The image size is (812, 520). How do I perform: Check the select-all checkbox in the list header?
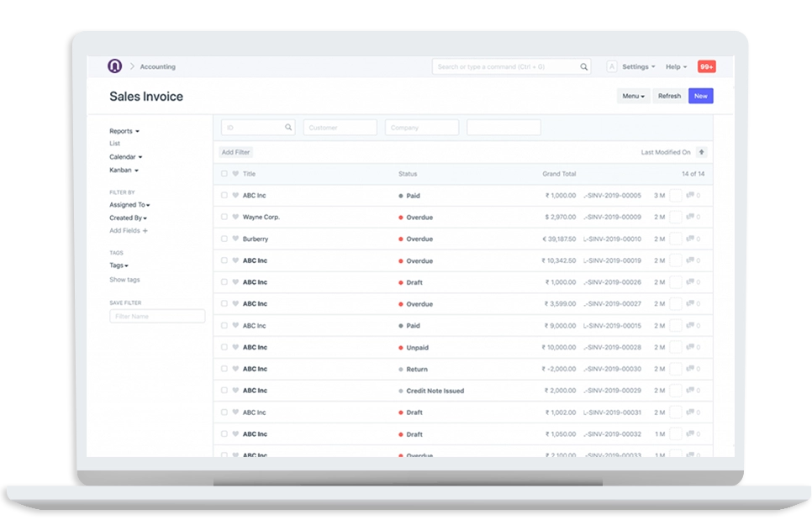tap(223, 174)
